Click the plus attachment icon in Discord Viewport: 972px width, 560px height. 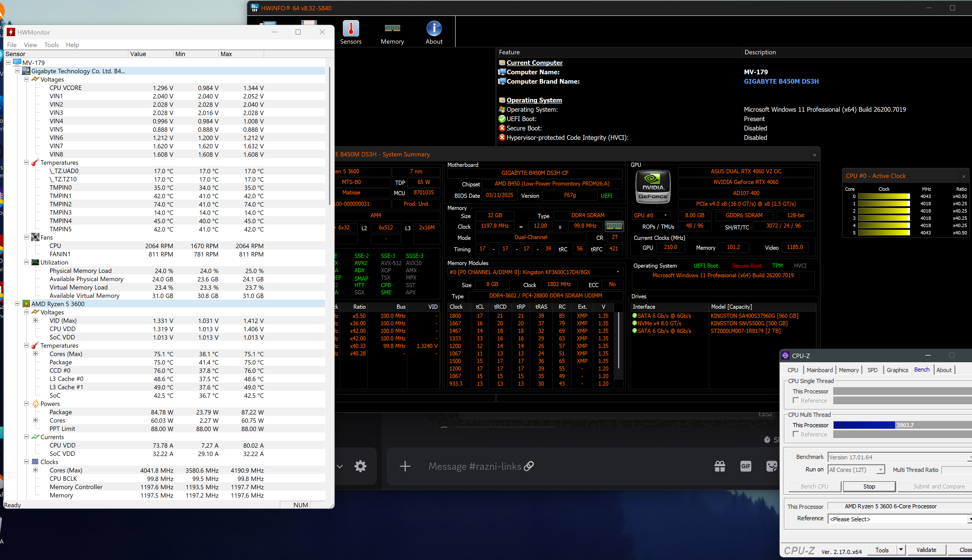(x=405, y=466)
